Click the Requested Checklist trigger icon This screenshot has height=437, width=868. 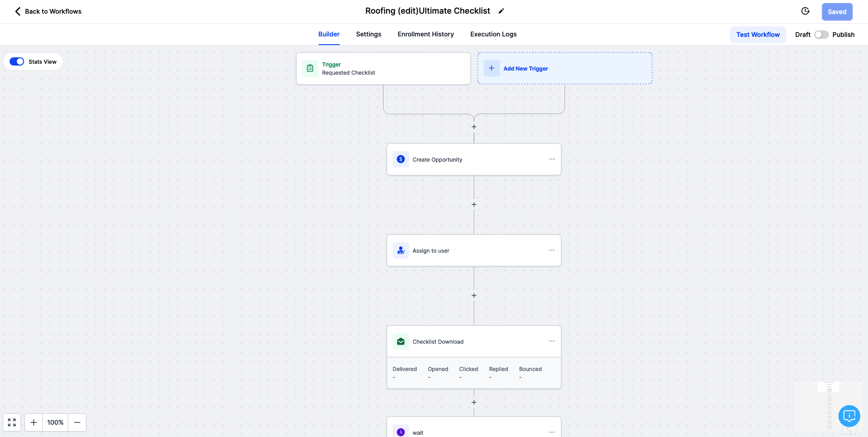tap(310, 68)
